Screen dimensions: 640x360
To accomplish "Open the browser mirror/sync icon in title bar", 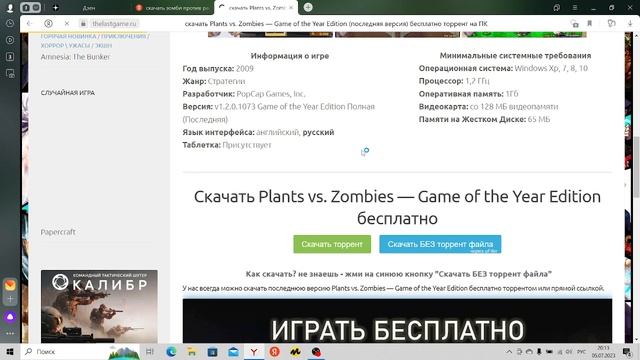I will [x=557, y=7].
